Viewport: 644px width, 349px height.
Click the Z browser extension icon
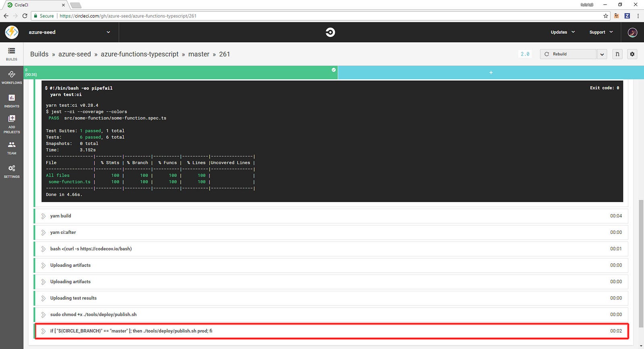(x=627, y=16)
